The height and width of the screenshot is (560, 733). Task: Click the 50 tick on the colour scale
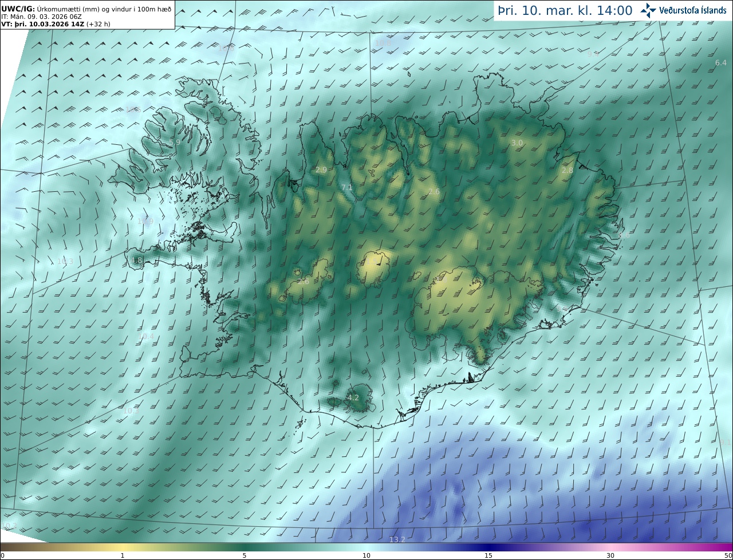click(x=728, y=555)
